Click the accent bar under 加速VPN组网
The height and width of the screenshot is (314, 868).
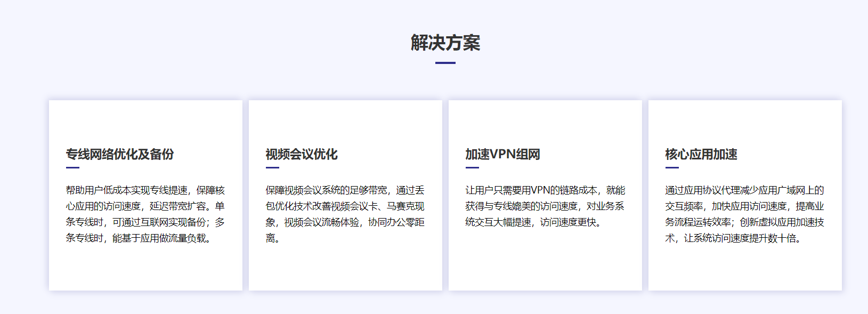[x=472, y=167]
